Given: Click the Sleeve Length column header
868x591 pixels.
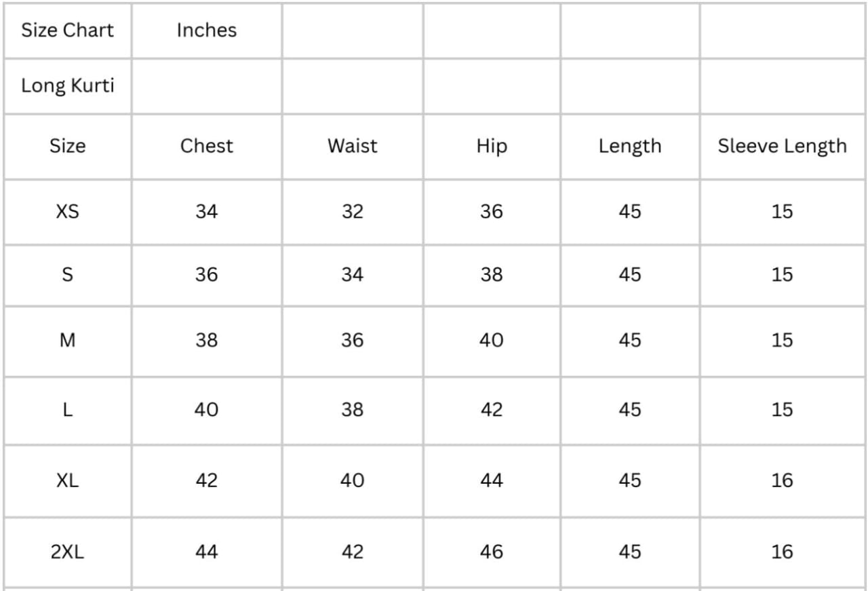Looking at the screenshot, I should coord(782,146).
